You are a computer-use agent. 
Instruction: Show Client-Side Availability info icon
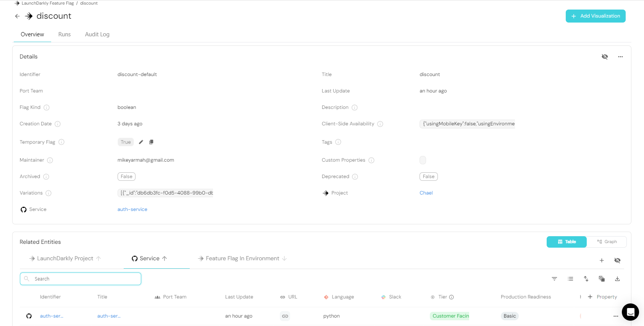coord(380,124)
